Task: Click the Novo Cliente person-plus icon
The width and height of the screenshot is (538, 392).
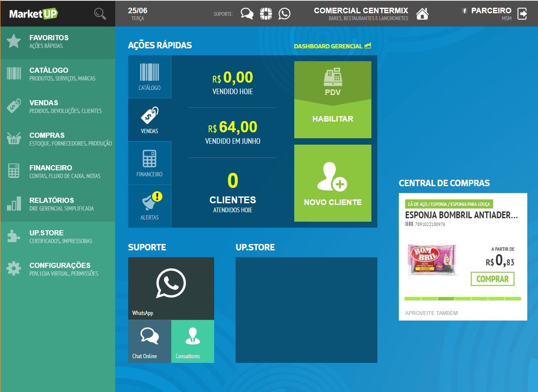Action: pyautogui.click(x=332, y=177)
